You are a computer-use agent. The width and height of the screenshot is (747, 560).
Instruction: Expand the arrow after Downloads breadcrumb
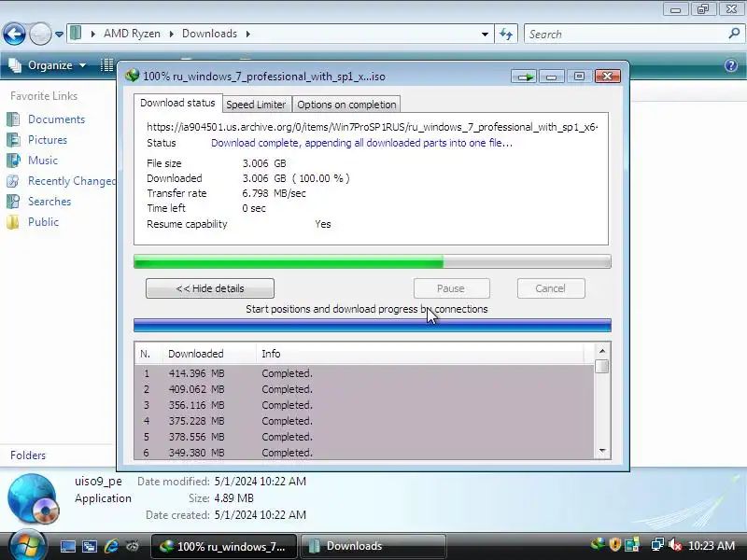click(x=248, y=34)
